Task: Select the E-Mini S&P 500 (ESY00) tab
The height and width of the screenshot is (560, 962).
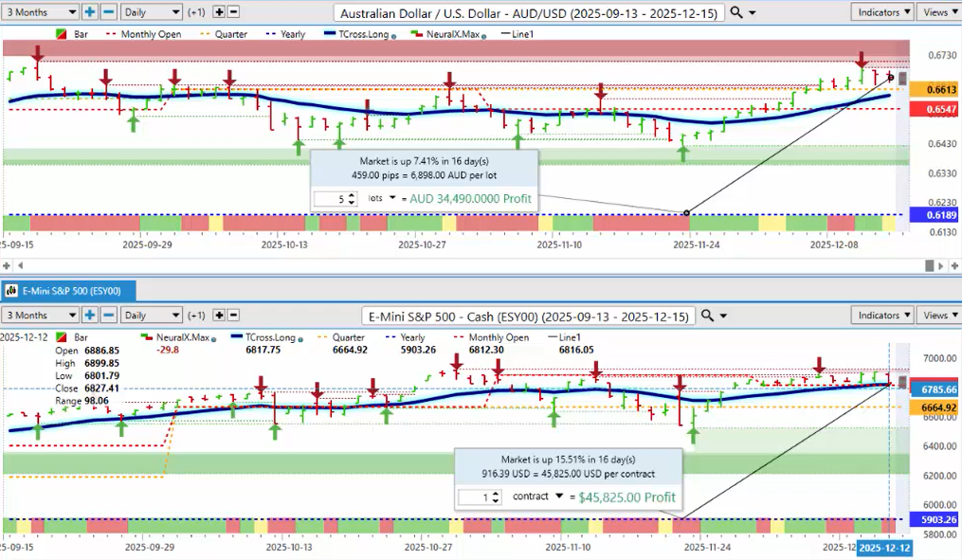Action: click(69, 291)
